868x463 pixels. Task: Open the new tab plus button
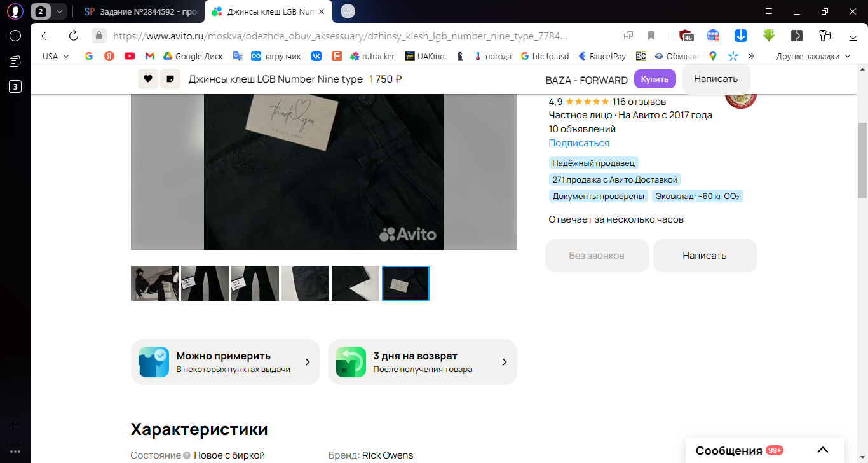[x=348, y=11]
